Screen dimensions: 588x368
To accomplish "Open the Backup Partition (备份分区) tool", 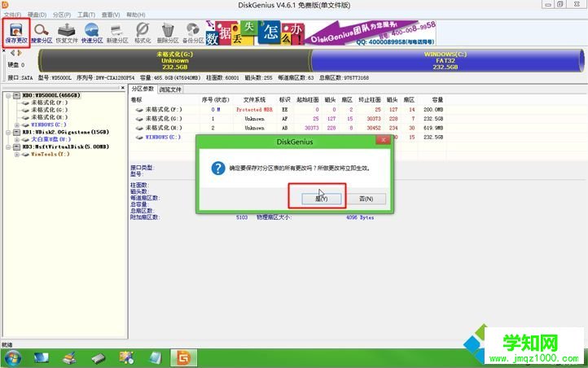I will [x=193, y=33].
